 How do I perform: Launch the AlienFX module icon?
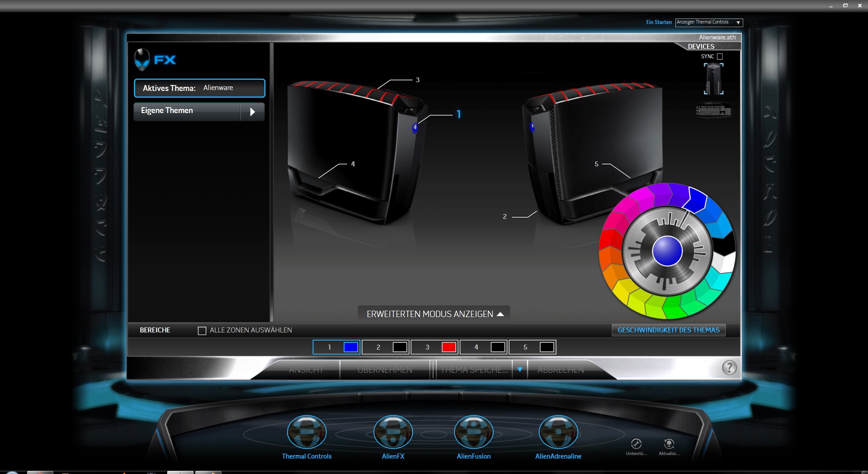[393, 432]
